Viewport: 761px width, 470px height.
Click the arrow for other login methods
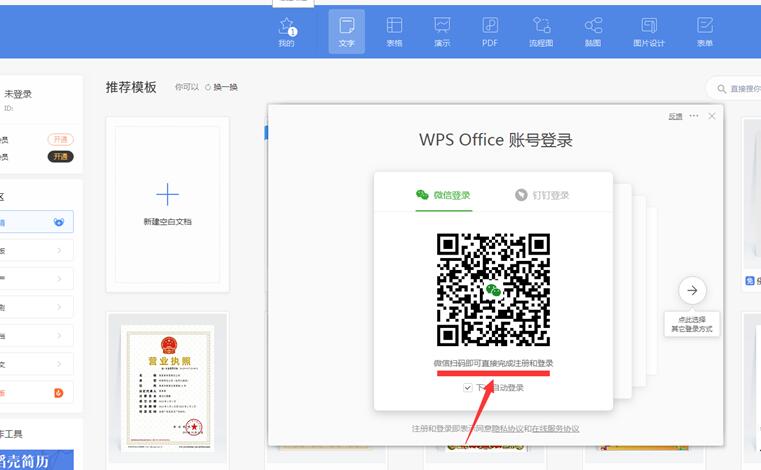pyautogui.click(x=692, y=290)
